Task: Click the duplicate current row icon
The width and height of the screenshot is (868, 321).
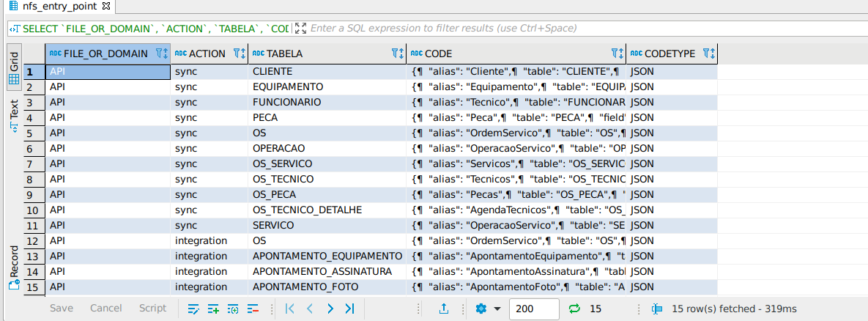Action: pyautogui.click(x=233, y=309)
